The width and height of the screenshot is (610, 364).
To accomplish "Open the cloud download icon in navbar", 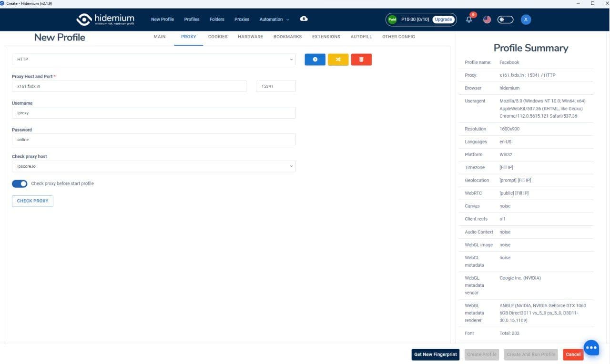I will click(x=304, y=19).
